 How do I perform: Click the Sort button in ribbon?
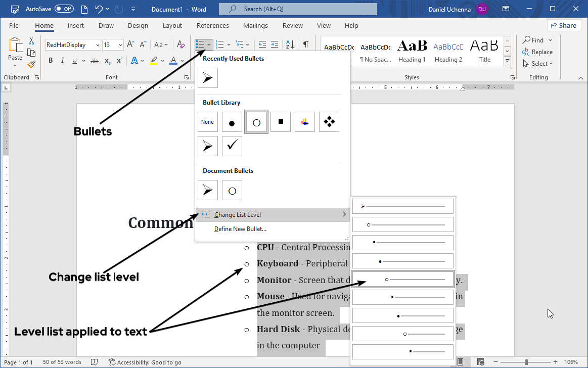(x=290, y=44)
